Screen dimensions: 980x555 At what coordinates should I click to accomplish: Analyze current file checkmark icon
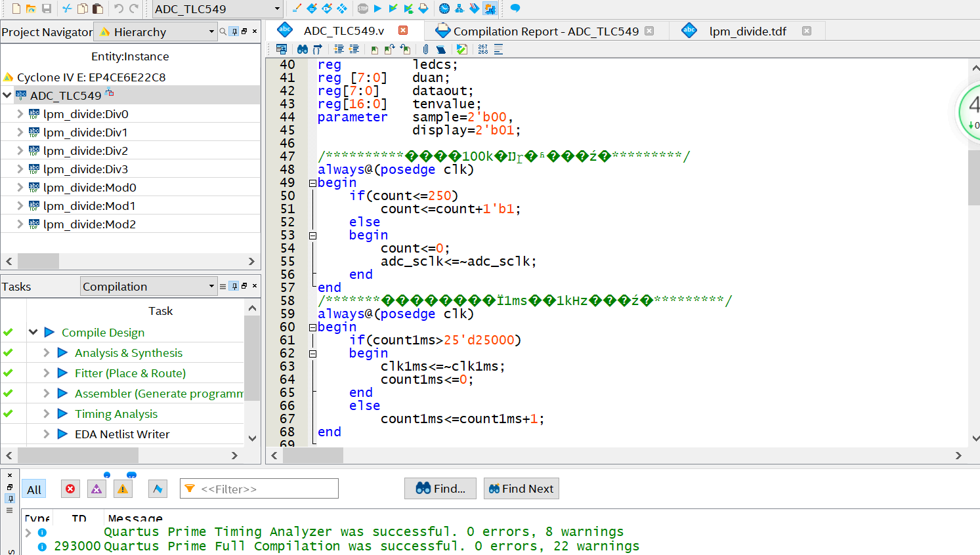462,49
